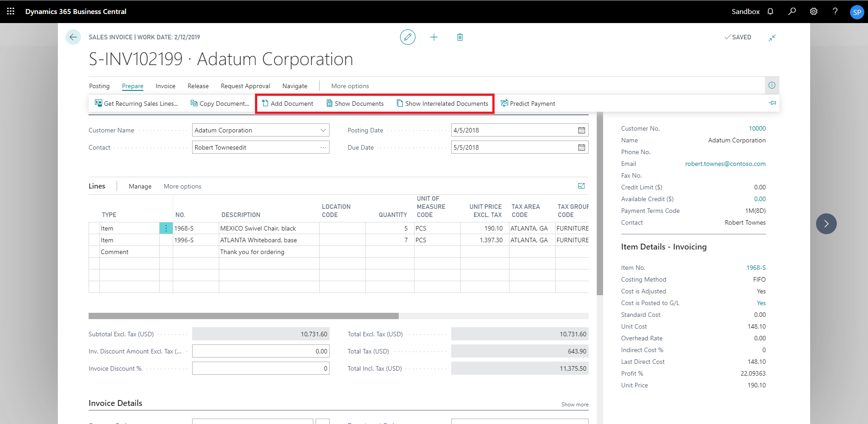Expand the Customer Name dropdown
This screenshot has height=424, width=868.
[x=323, y=130]
